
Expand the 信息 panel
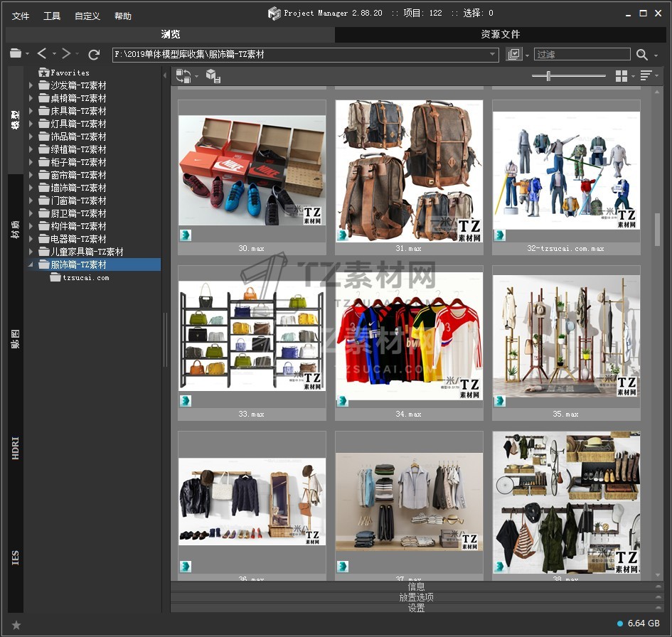(x=417, y=587)
